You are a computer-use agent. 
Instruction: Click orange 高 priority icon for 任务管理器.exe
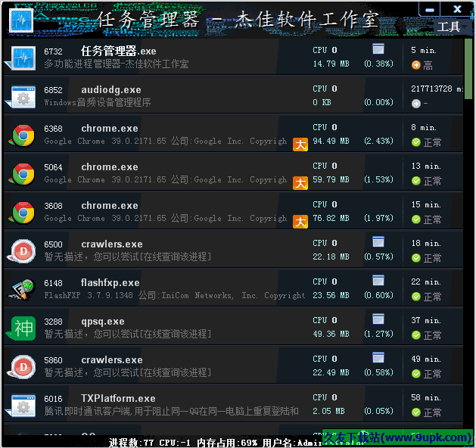tap(416, 65)
